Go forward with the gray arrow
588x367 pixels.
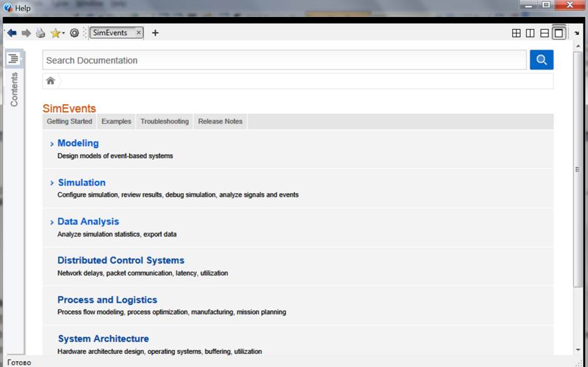point(26,33)
